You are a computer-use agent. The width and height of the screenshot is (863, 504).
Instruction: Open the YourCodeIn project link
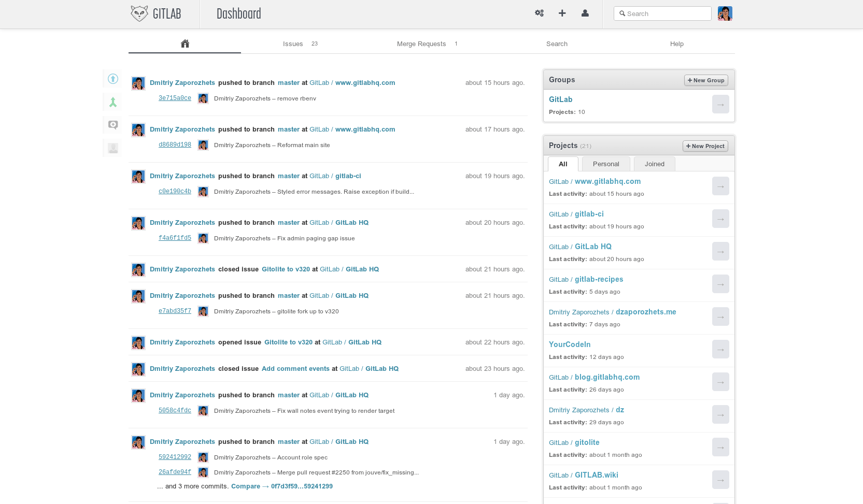tap(570, 344)
